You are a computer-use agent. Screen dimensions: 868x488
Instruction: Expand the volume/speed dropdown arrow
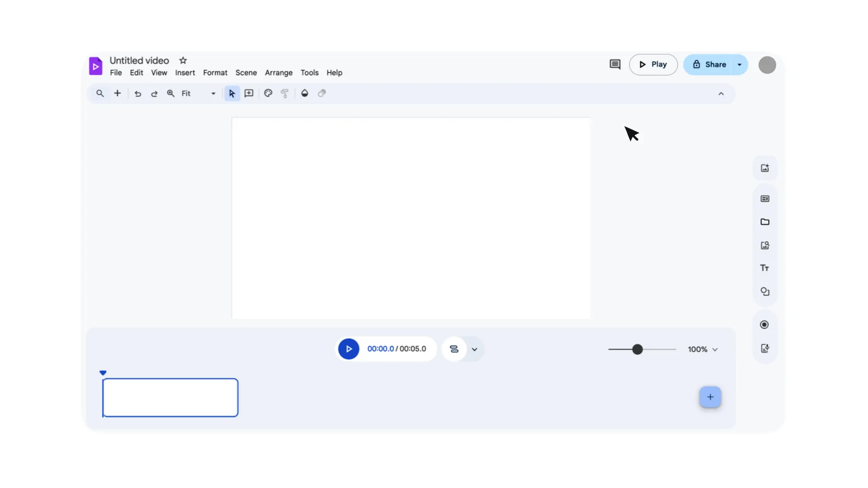coord(475,349)
